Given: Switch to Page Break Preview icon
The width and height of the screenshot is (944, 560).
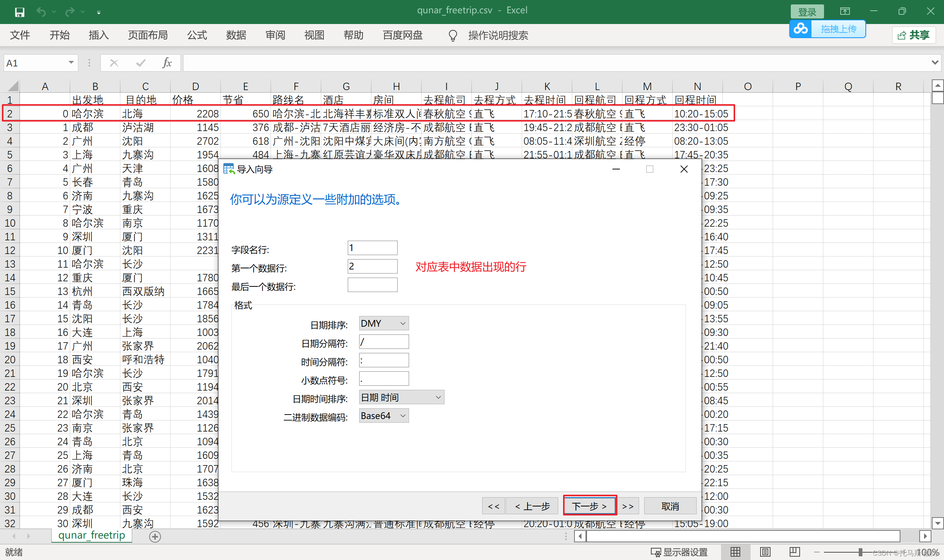Looking at the screenshot, I should pyautogui.click(x=794, y=552).
